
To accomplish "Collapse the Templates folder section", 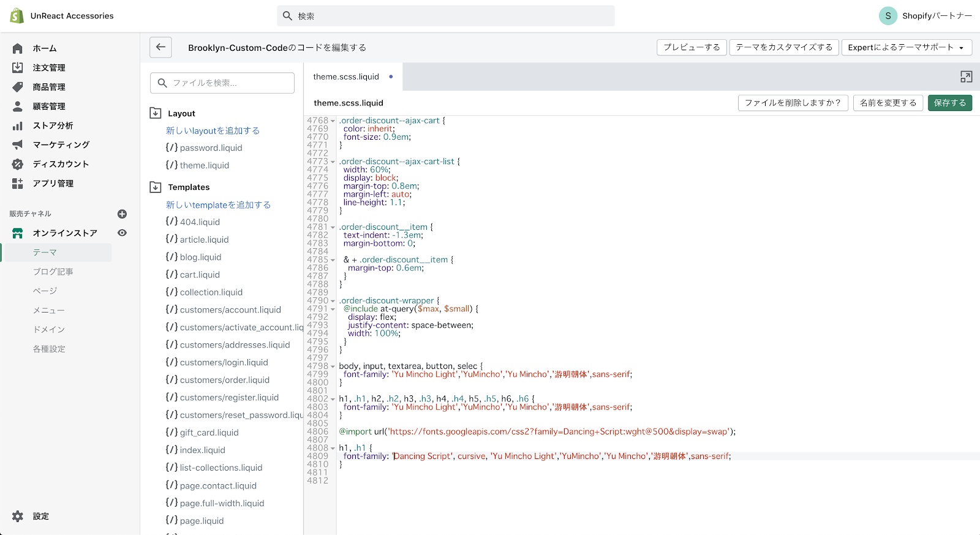I will tap(156, 187).
